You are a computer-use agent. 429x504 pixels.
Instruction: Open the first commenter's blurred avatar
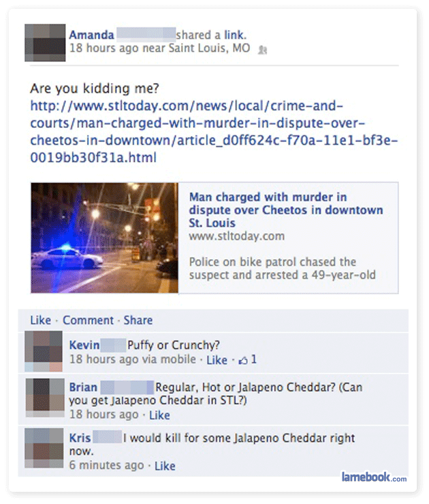point(44,352)
